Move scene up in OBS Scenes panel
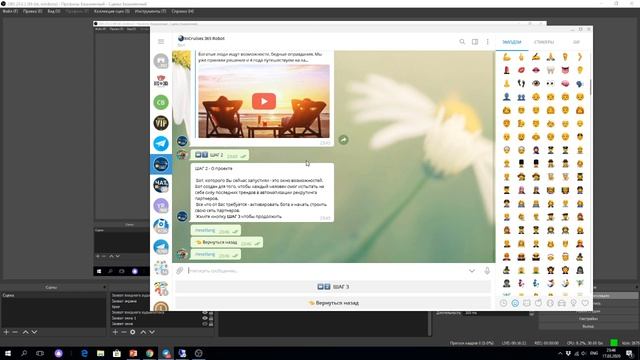The width and height of the screenshot is (640, 360). click(25, 332)
